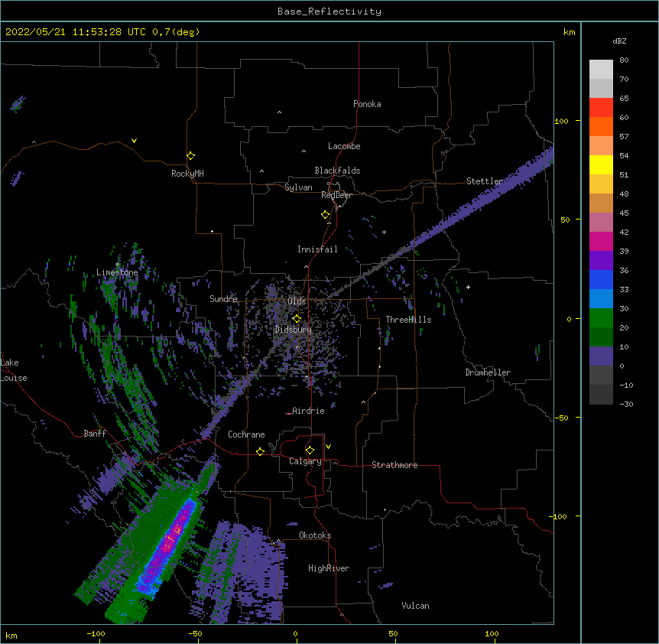Image resolution: width=659 pixels, height=644 pixels.
Task: Click the Lake Louise label
Action: point(14,370)
